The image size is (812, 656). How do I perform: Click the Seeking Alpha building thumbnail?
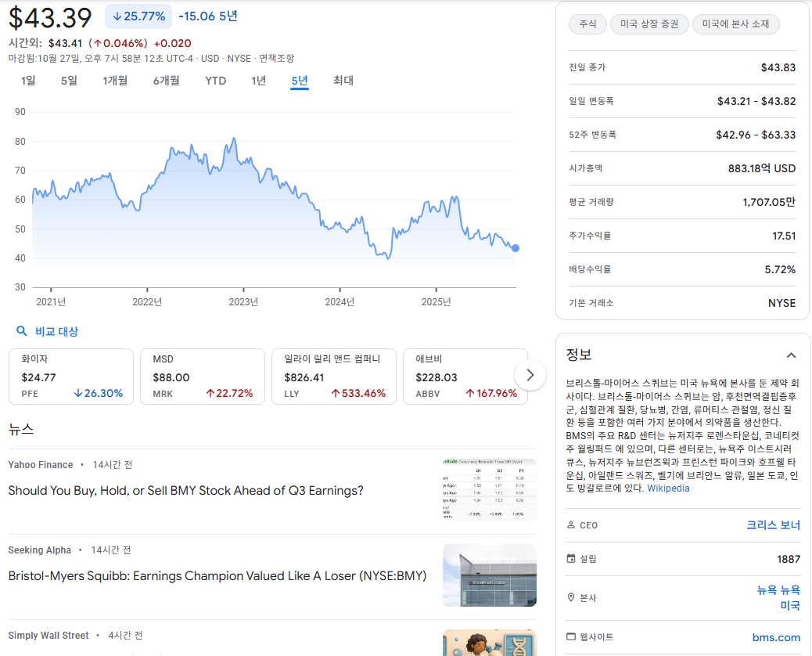490,575
